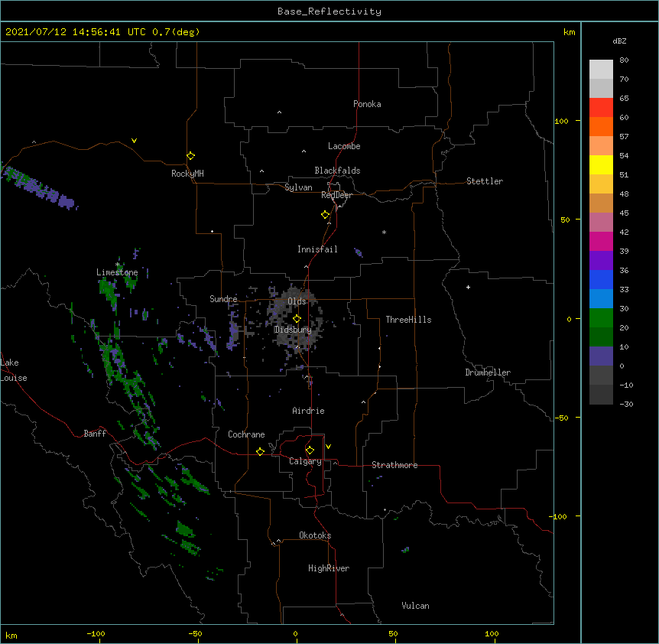659x644 pixels.
Task: Click the Calgary city label
Action: coord(305,461)
